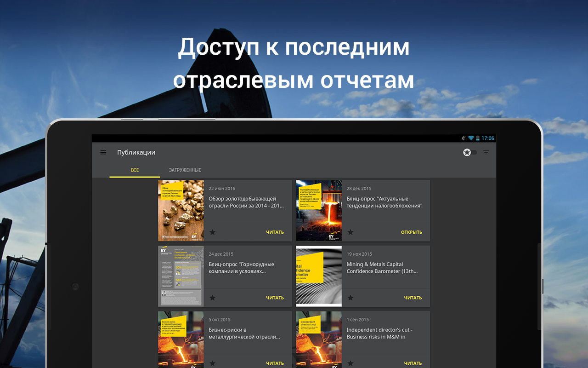This screenshot has height=368, width=588.
Task: Select the title Independent director's cut - Business risks
Action: [x=379, y=333]
